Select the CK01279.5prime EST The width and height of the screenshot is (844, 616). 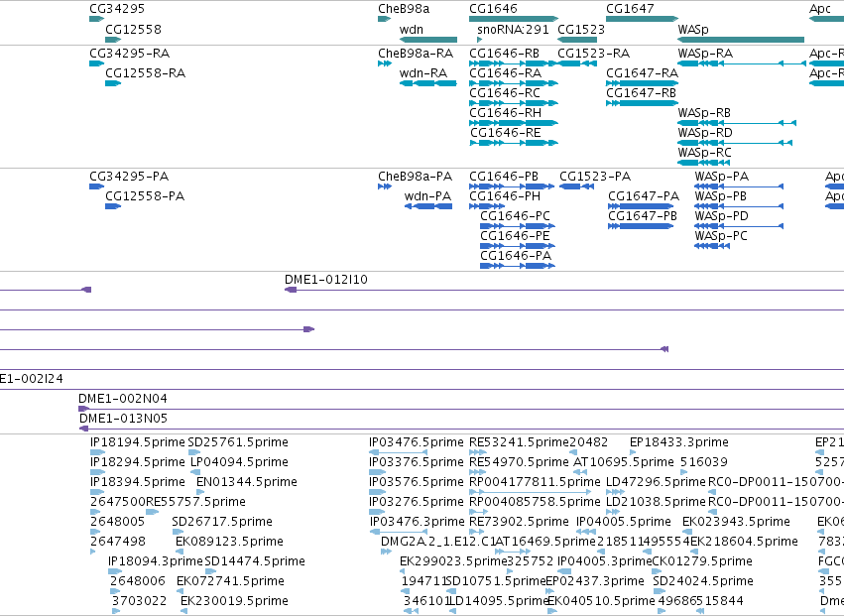click(x=658, y=571)
